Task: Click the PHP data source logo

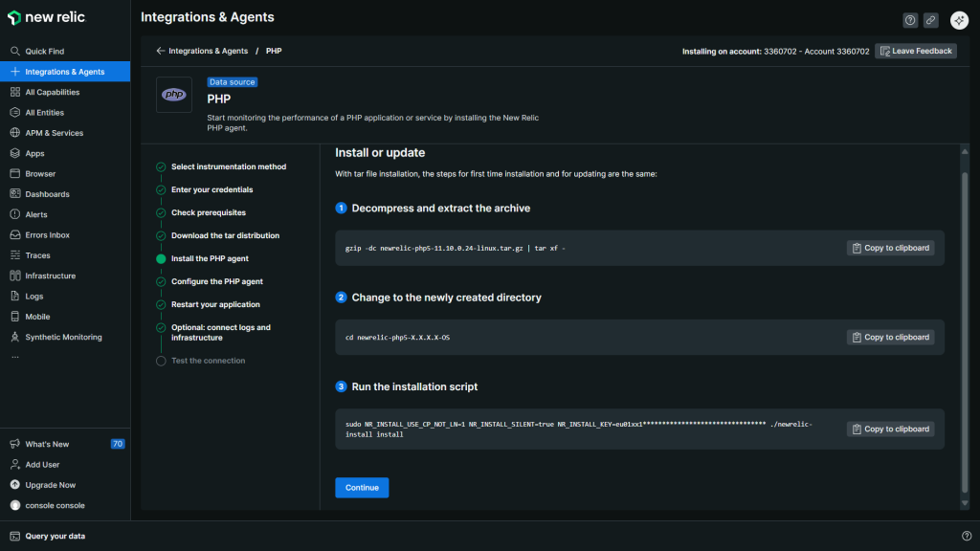Action: click(174, 95)
